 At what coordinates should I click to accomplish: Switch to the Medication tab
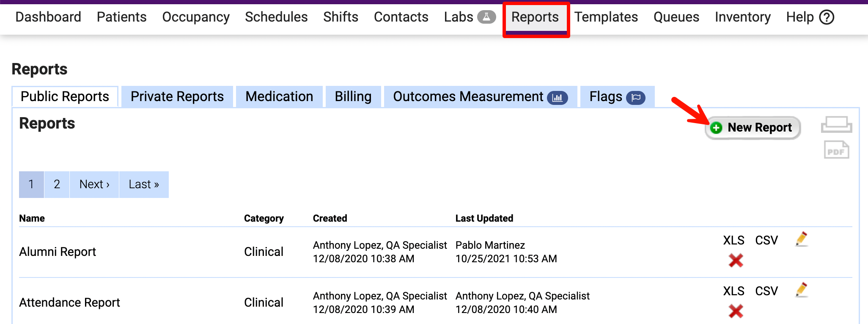point(279,96)
